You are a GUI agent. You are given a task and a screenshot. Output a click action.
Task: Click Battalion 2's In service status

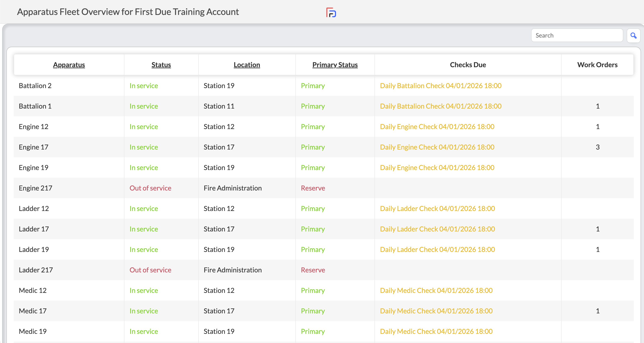tap(144, 86)
